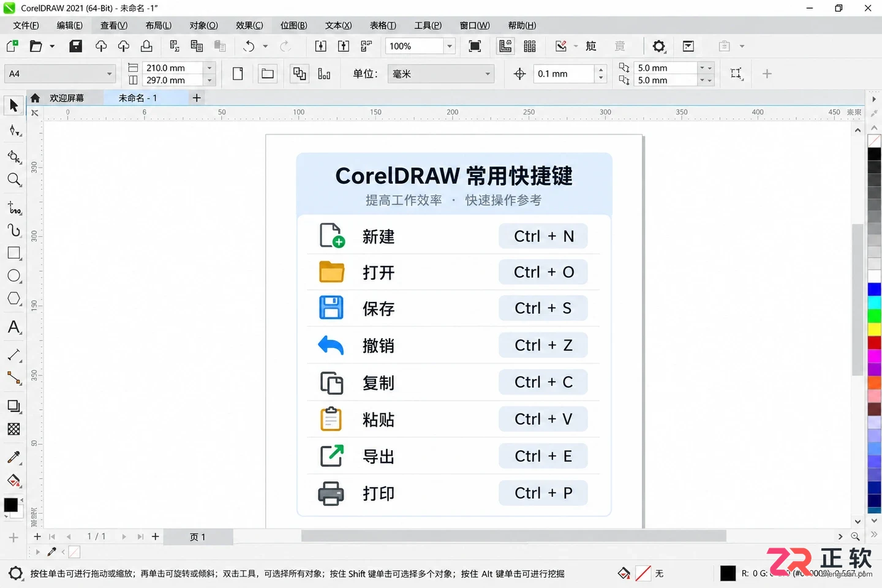Image resolution: width=882 pixels, height=588 pixels.
Task: Click the Print icon in toolbar
Action: [146, 46]
